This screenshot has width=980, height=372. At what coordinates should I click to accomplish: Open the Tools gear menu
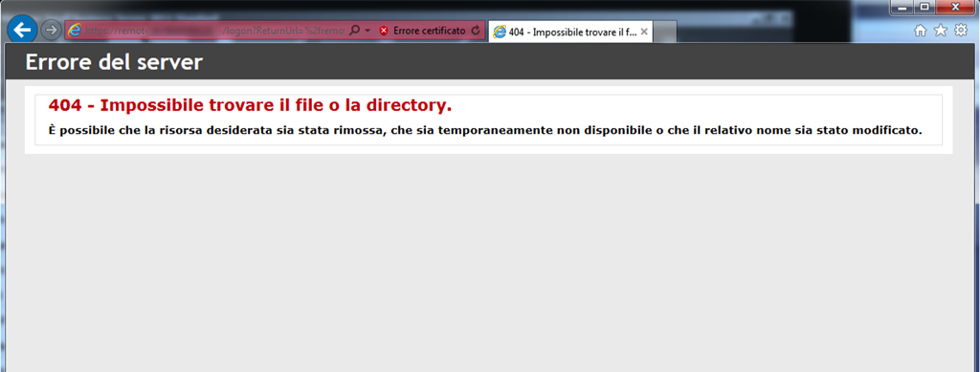click(x=960, y=31)
